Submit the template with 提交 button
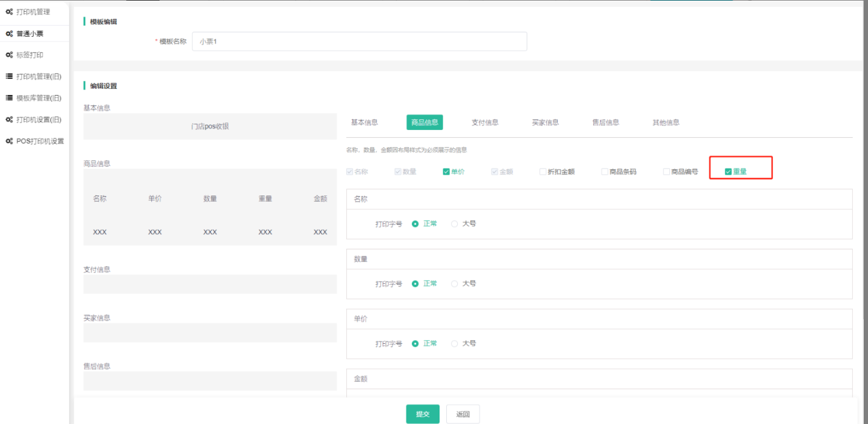This screenshot has width=868, height=424. click(422, 414)
